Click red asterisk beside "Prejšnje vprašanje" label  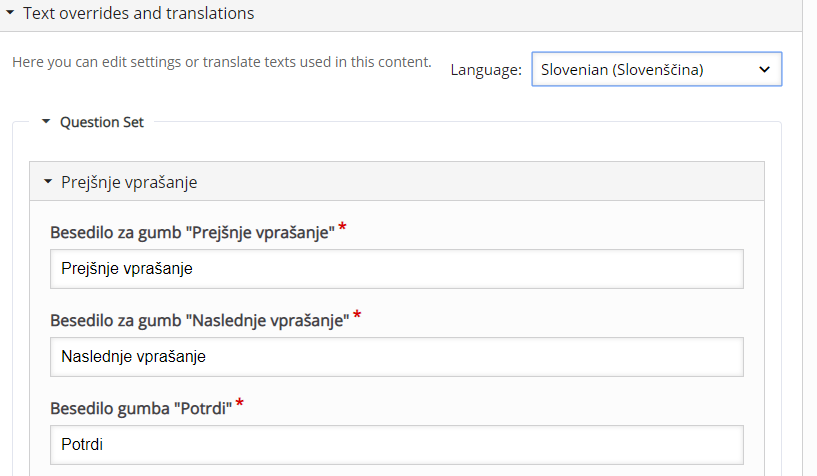tap(342, 227)
